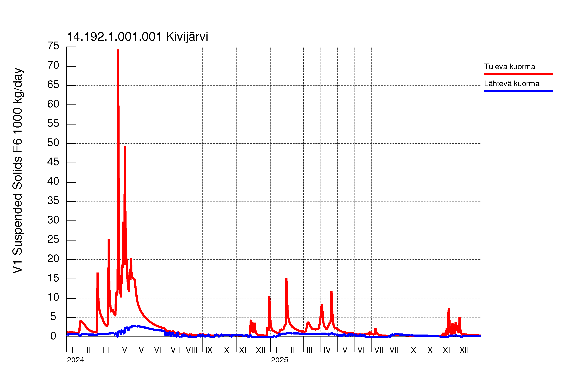This screenshot has width=588, height=370.
Task: Click the 2024 year label
Action: [75, 360]
